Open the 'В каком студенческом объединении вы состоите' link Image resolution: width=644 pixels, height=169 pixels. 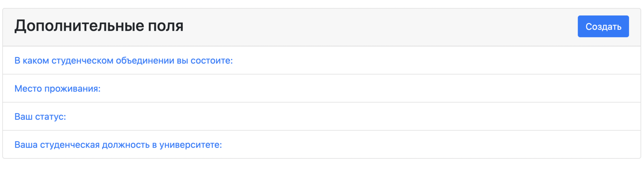(x=123, y=60)
